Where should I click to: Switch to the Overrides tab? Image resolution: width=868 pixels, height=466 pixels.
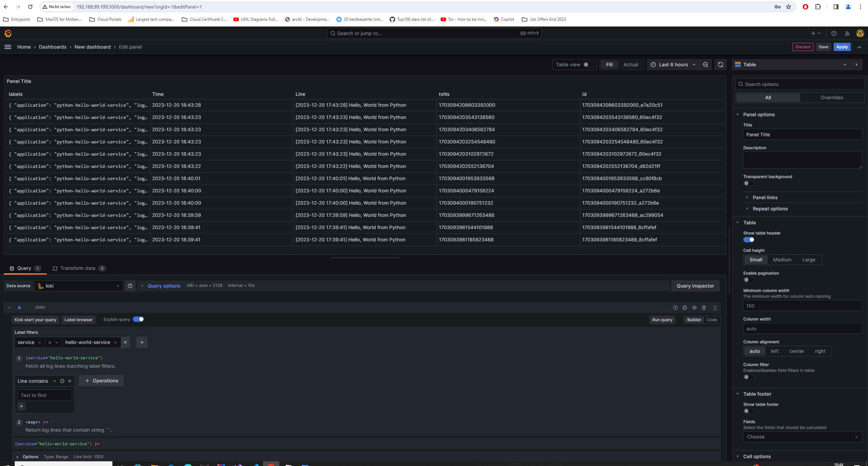831,98
